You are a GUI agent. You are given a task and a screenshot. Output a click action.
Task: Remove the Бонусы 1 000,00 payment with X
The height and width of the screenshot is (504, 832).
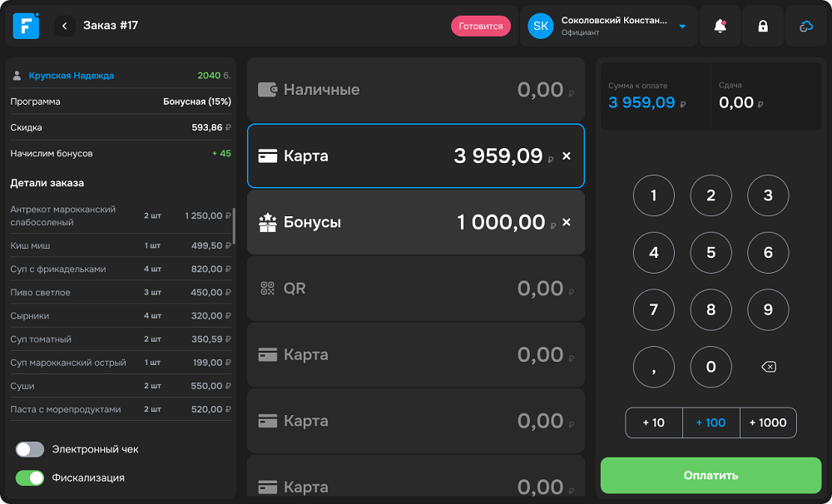click(x=567, y=222)
